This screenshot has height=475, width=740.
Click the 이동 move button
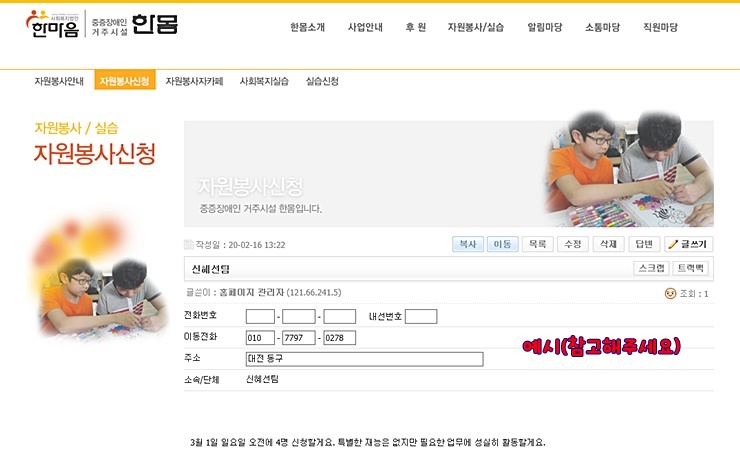(x=503, y=244)
